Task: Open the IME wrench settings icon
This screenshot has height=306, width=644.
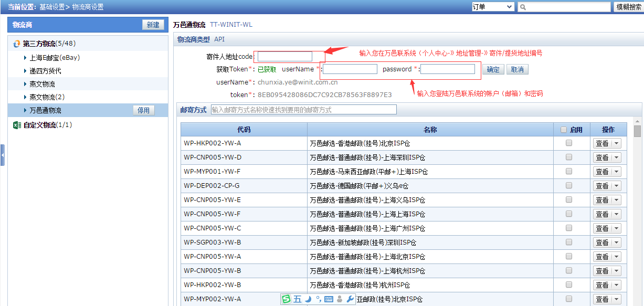Action: pos(351,299)
